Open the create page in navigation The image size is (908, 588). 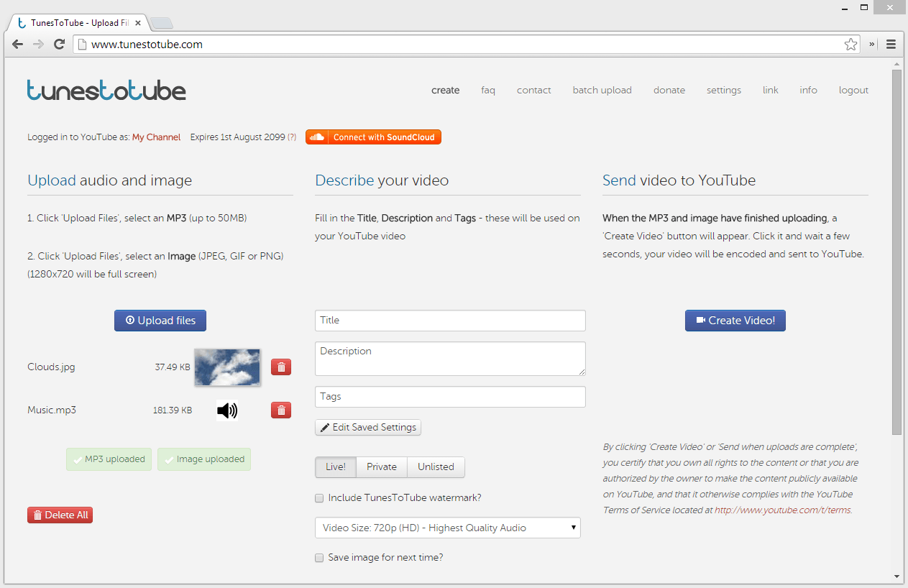[x=446, y=91]
